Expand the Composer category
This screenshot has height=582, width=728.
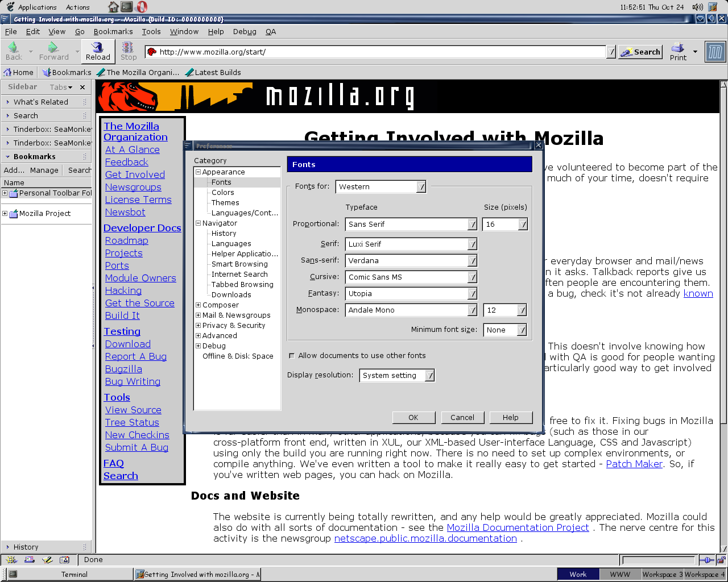[x=198, y=305]
